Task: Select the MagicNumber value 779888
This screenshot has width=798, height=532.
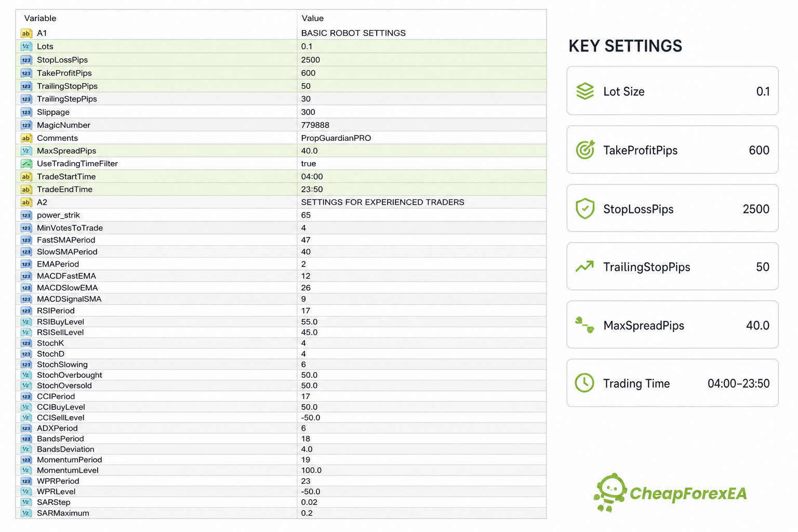Action: click(x=315, y=125)
